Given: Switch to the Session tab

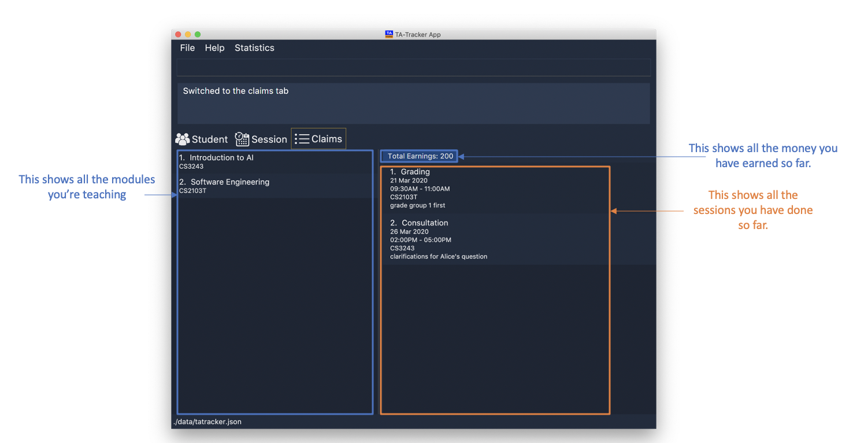Looking at the screenshot, I should pos(261,139).
